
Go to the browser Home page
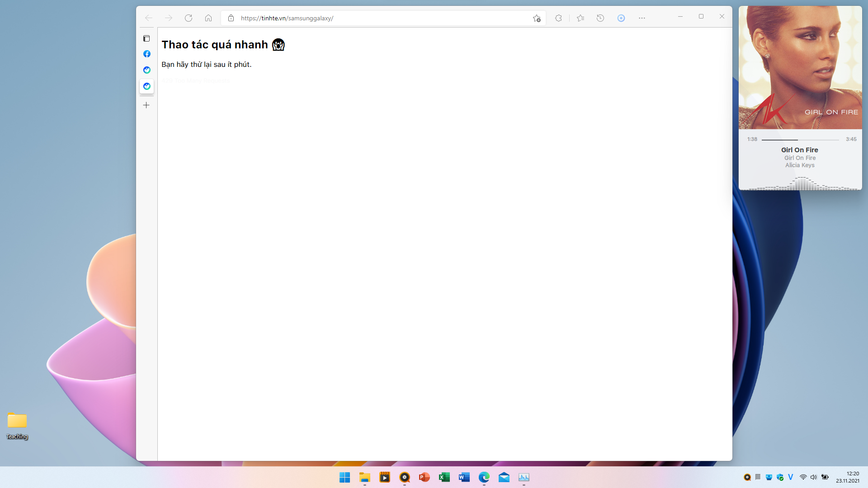208,18
